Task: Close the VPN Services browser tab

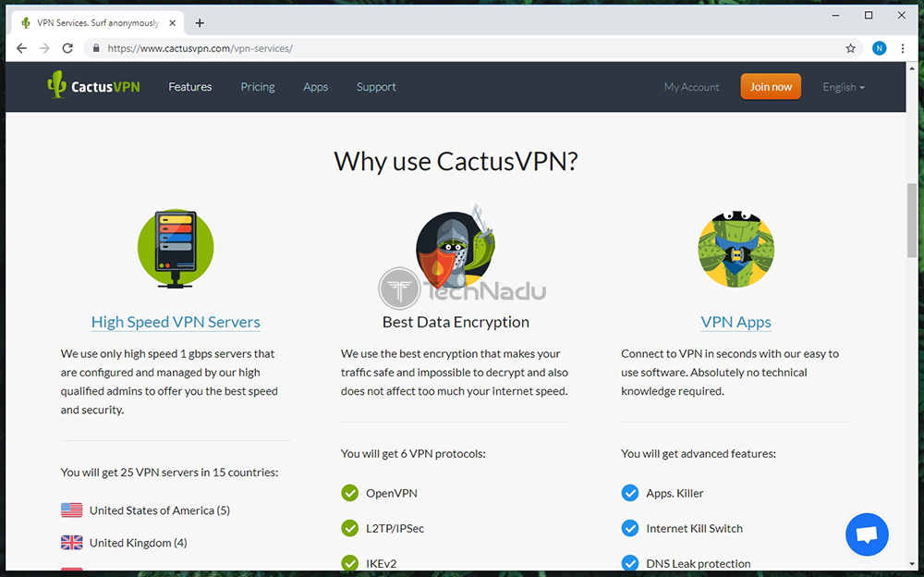Action: click(x=172, y=23)
